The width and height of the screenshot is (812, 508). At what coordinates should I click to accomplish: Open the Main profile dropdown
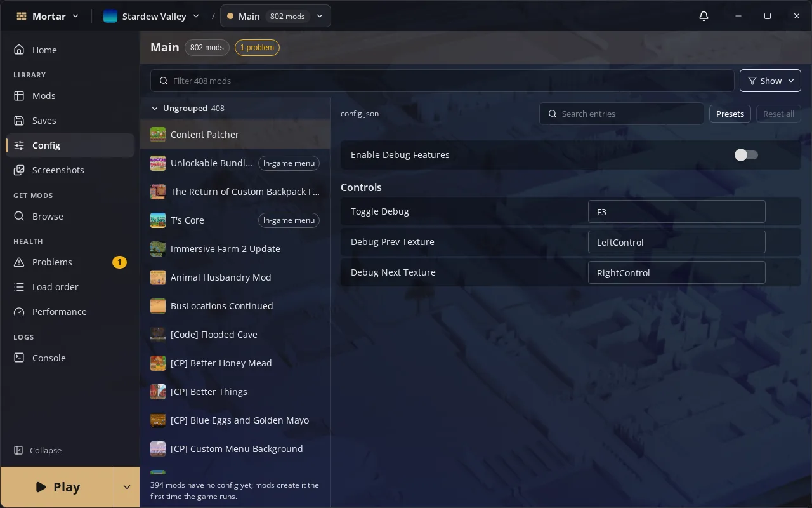275,16
